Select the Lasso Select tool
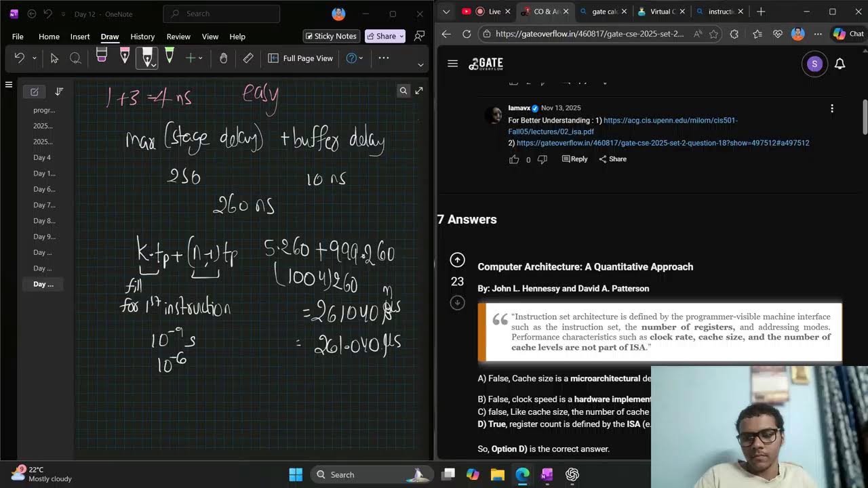This screenshot has height=488, width=868. click(76, 58)
